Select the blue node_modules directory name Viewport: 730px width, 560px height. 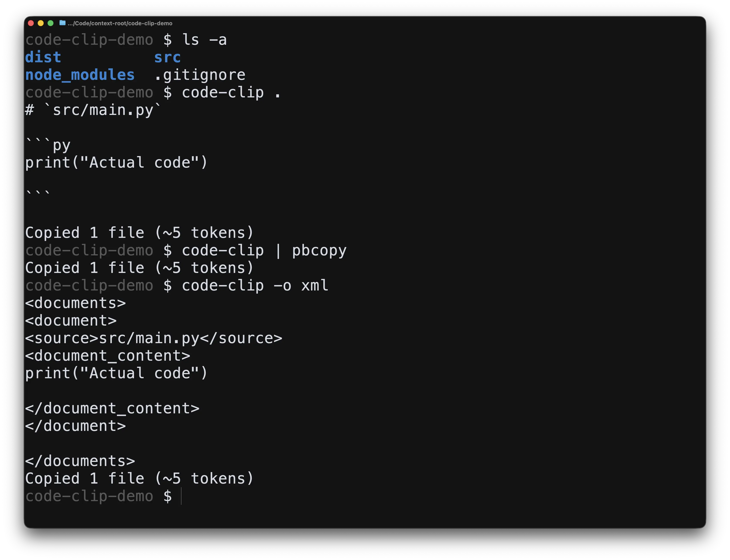point(80,75)
